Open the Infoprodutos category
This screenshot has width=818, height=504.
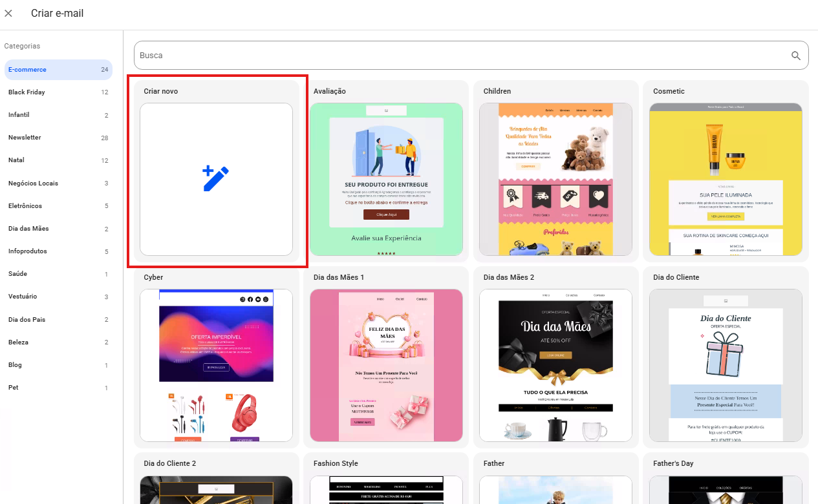58,251
